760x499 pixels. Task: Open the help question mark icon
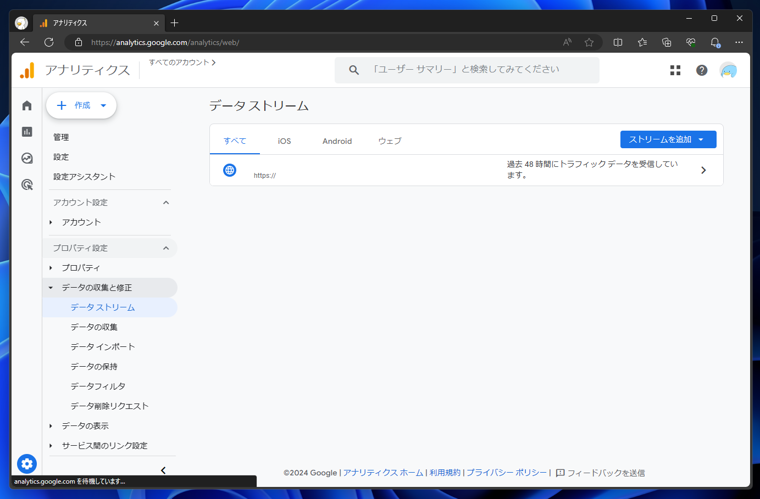pyautogui.click(x=701, y=70)
